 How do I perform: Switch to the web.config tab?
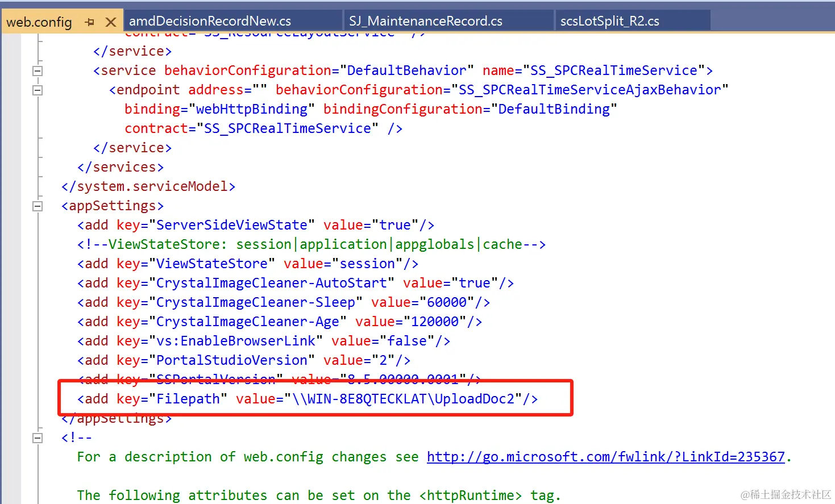pyautogui.click(x=39, y=22)
